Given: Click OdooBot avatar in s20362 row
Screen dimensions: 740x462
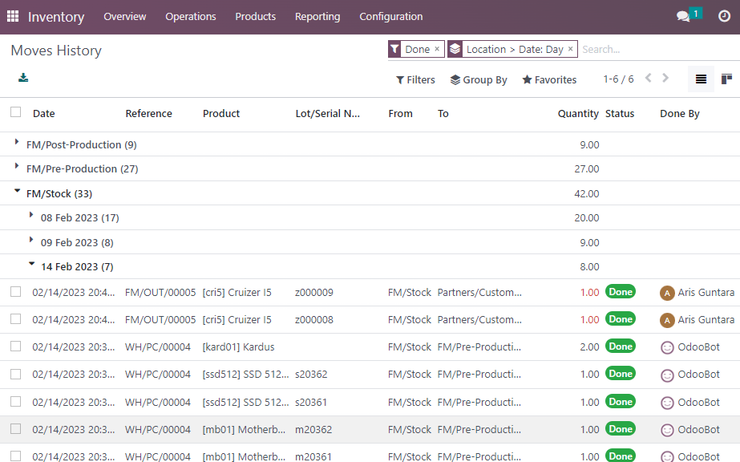Looking at the screenshot, I should click(667, 375).
